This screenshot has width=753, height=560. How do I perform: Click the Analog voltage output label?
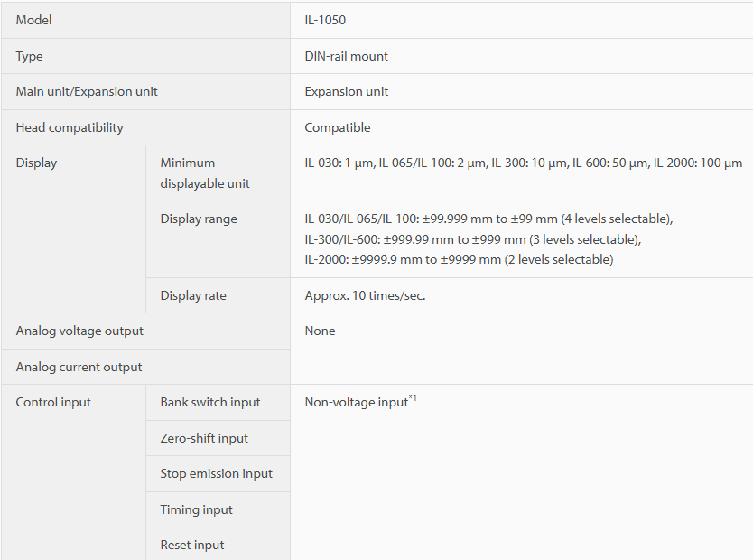tap(79, 331)
